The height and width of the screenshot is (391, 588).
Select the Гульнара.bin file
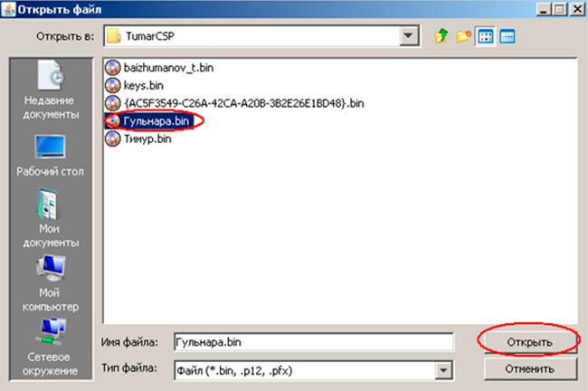click(x=149, y=120)
